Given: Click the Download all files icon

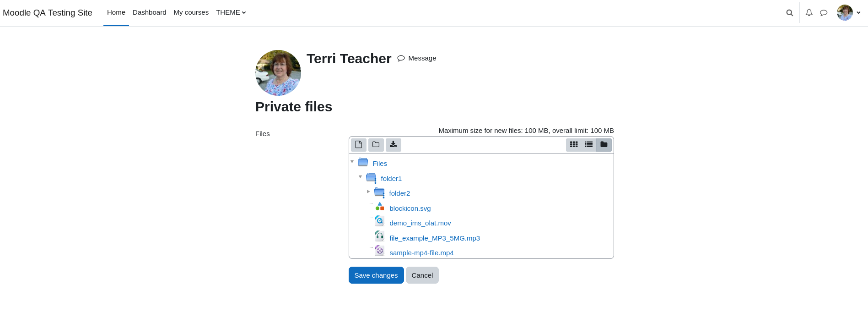Looking at the screenshot, I should click(394, 145).
